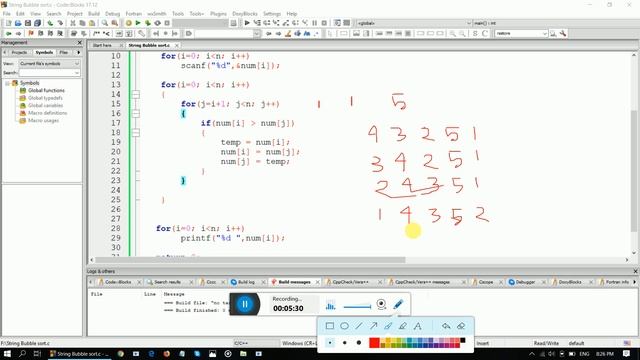This screenshot has width=640, height=360.
Task: Click the Cut toolbar icon
Action: click(73, 23)
